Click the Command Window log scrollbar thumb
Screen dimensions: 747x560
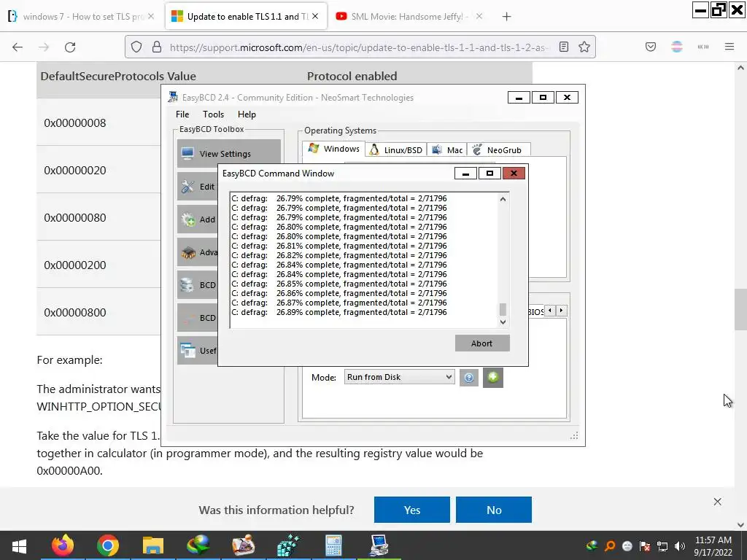click(503, 309)
